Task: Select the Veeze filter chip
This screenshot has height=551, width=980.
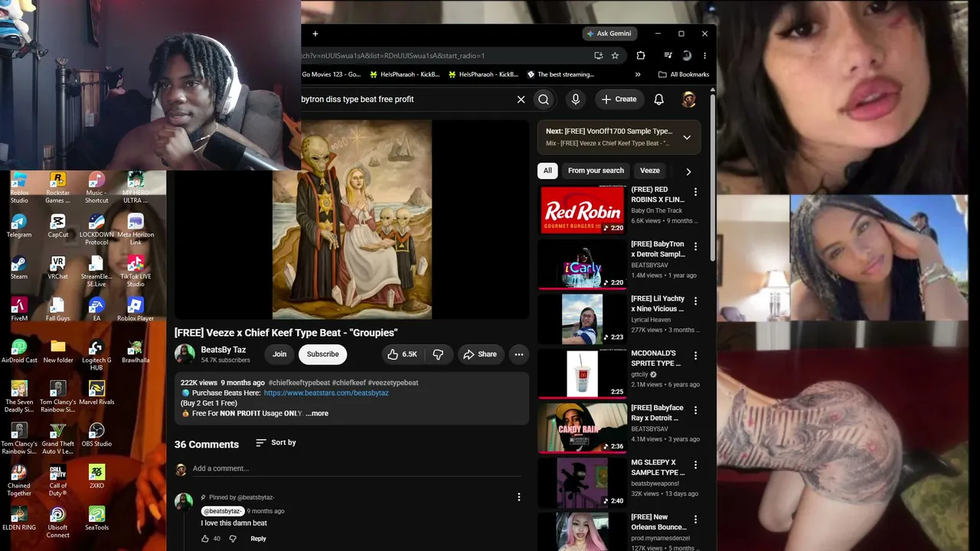Action: 650,171
